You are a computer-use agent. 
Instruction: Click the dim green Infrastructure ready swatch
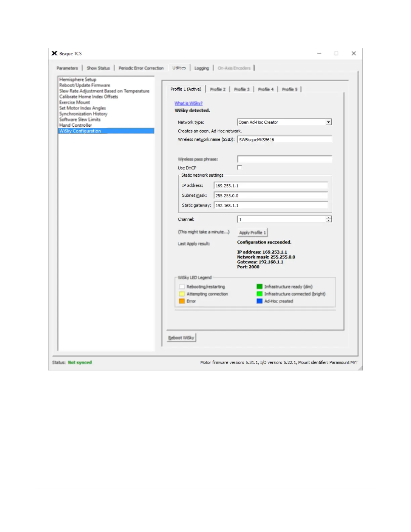pos(259,287)
